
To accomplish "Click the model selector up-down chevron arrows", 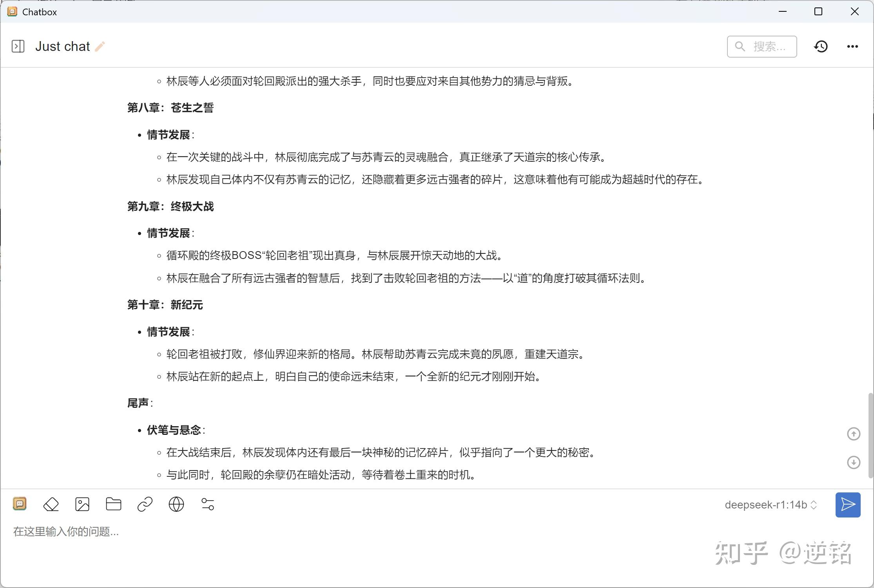I will click(814, 505).
